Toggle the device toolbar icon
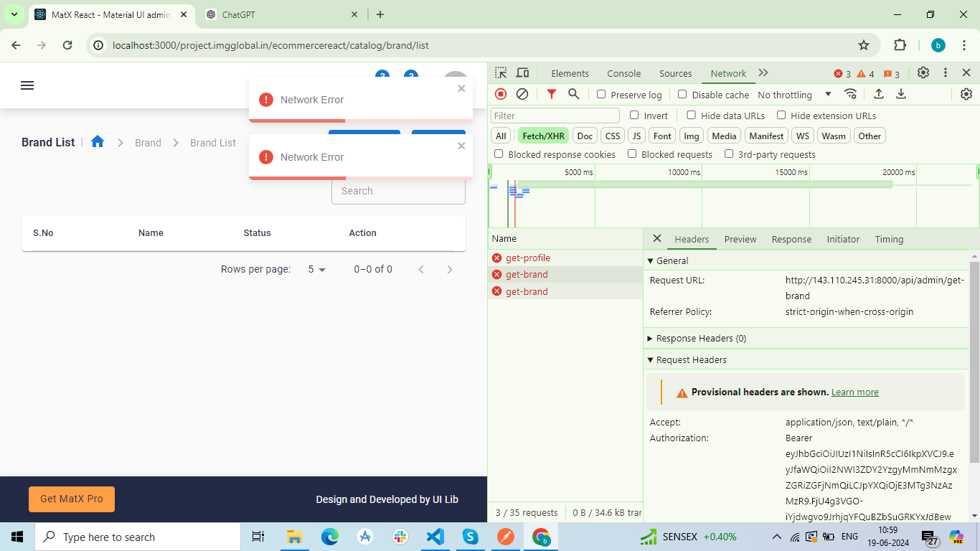 [x=522, y=73]
